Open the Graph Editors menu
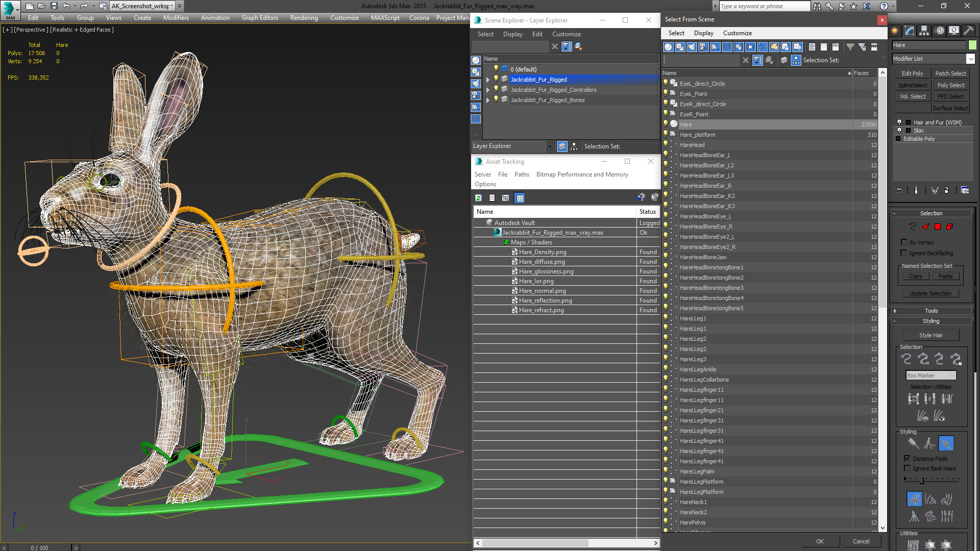980x551 pixels. (260, 18)
